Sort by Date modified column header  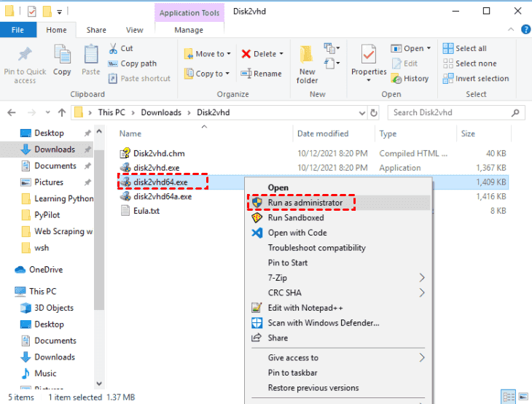pos(323,133)
